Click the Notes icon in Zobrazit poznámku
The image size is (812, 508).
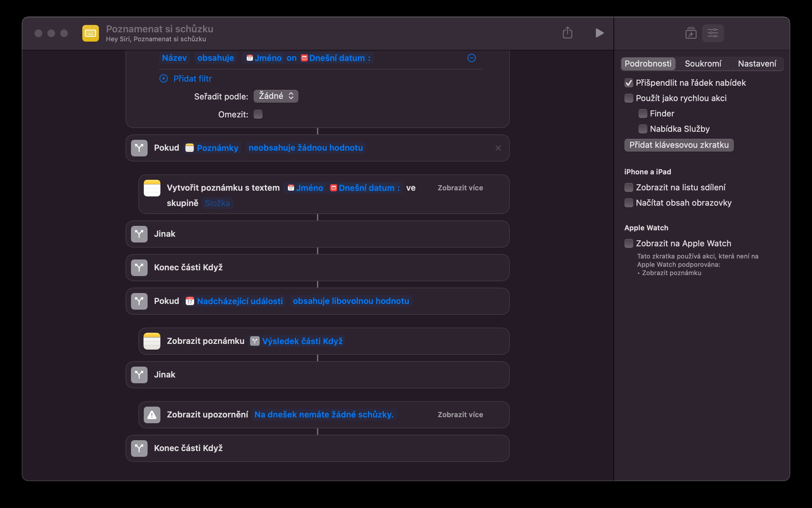pyautogui.click(x=152, y=341)
